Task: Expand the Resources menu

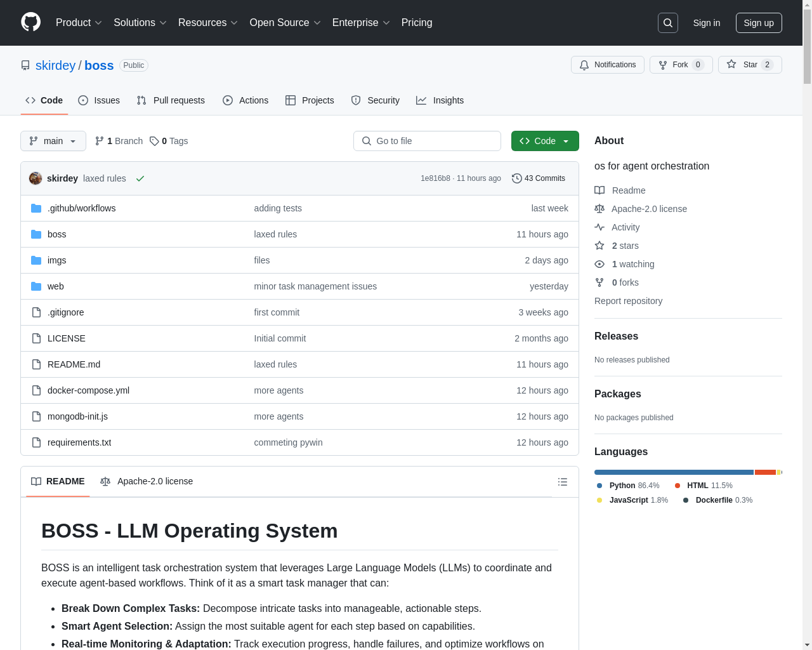Action: point(208,23)
